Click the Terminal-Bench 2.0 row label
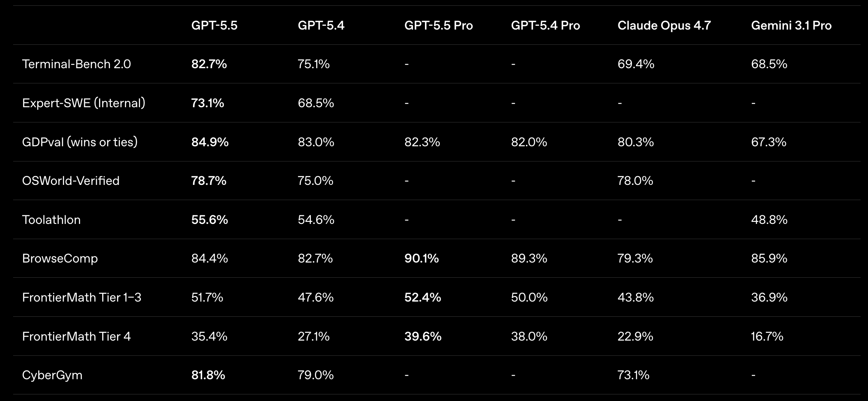 pos(76,64)
